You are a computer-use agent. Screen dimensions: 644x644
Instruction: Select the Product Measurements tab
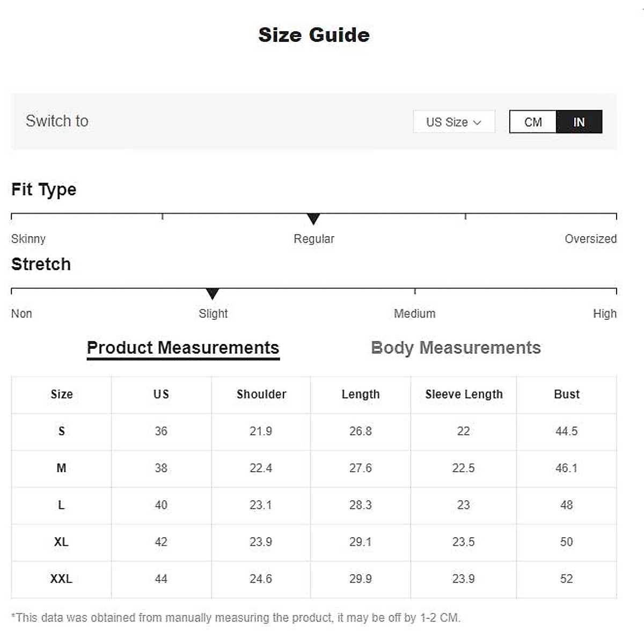183,348
